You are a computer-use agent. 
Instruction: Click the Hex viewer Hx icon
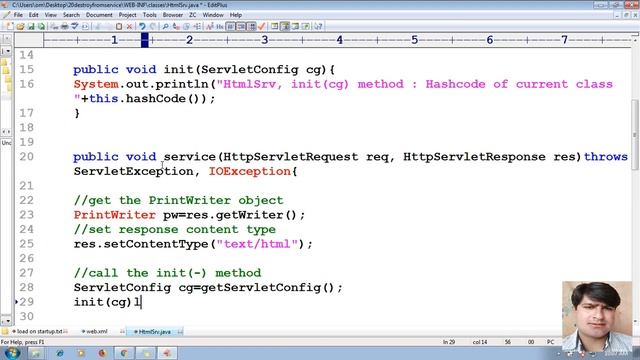(220, 27)
